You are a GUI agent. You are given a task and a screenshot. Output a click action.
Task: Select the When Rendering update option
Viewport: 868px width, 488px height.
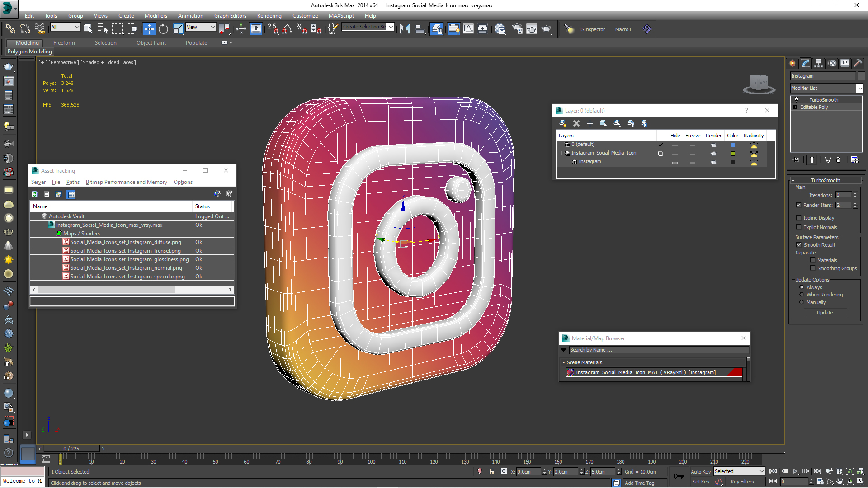click(x=802, y=295)
